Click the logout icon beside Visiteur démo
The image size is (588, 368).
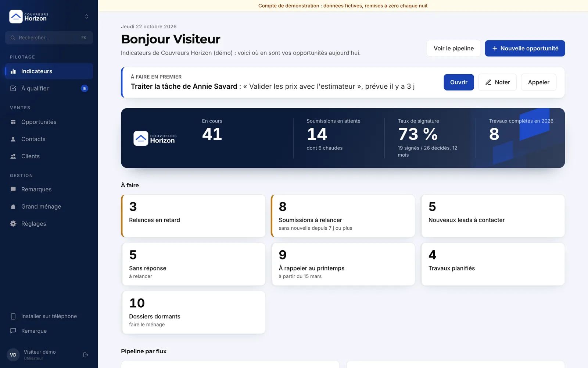tap(86, 355)
